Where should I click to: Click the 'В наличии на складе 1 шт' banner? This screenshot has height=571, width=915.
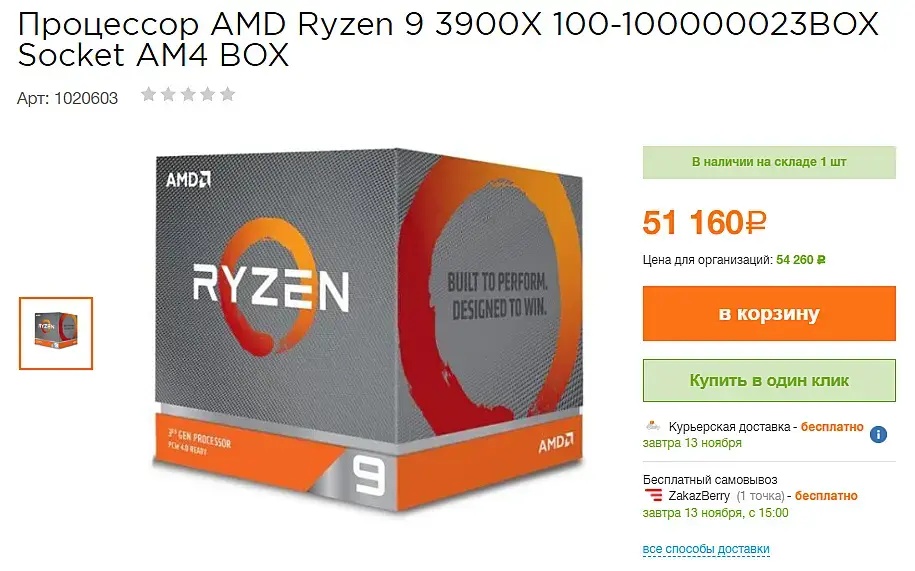click(769, 162)
